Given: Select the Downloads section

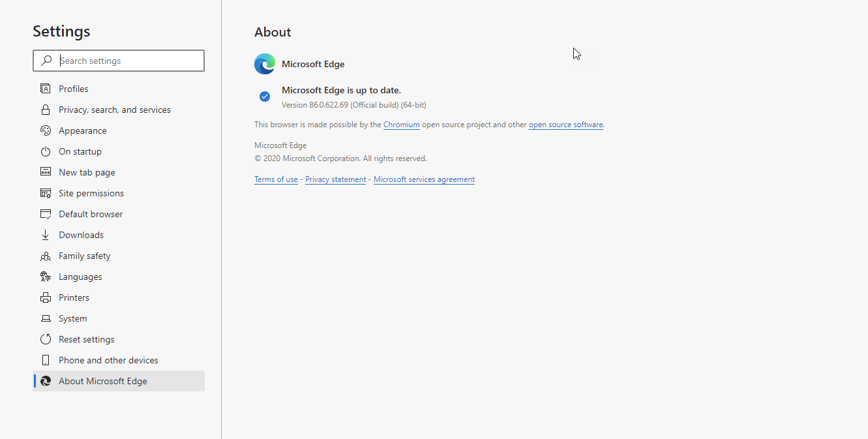Looking at the screenshot, I should click(119, 235).
